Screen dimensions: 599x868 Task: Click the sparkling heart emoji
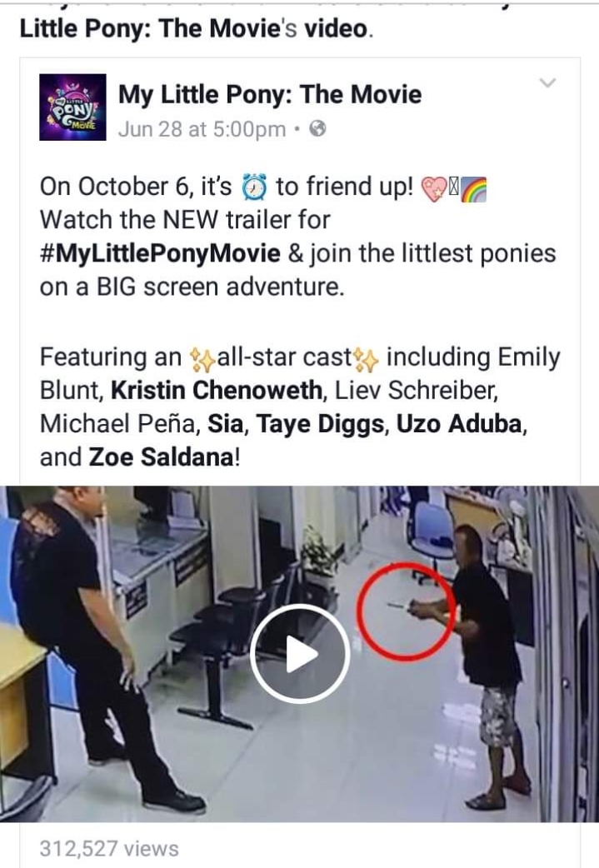click(x=433, y=189)
